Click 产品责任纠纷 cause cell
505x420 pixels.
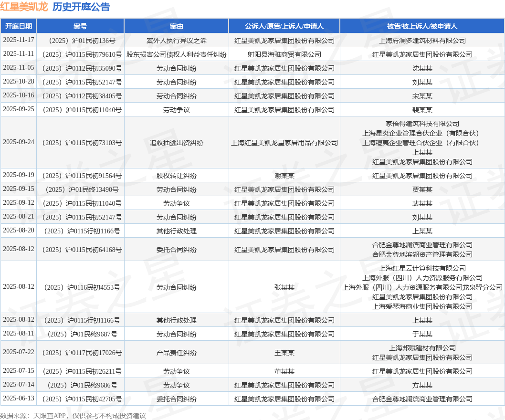pos(177,353)
